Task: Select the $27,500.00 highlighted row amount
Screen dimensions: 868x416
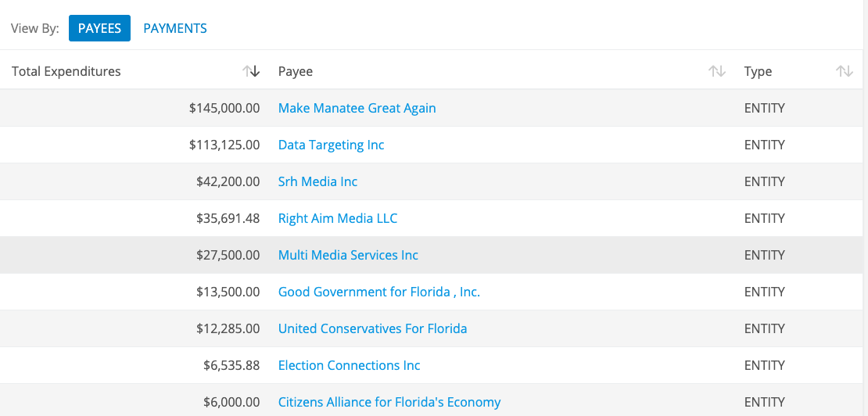Action: [228, 255]
